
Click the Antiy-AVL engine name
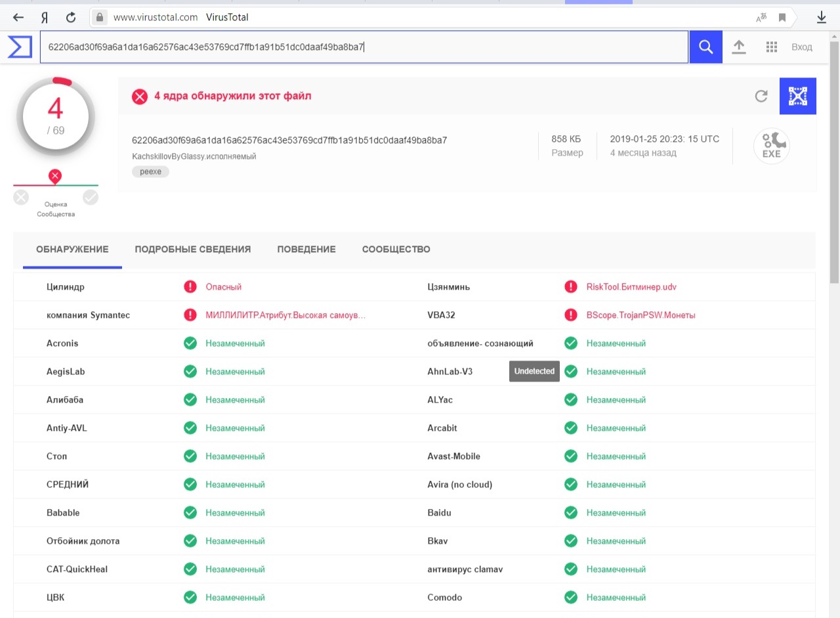pos(67,428)
